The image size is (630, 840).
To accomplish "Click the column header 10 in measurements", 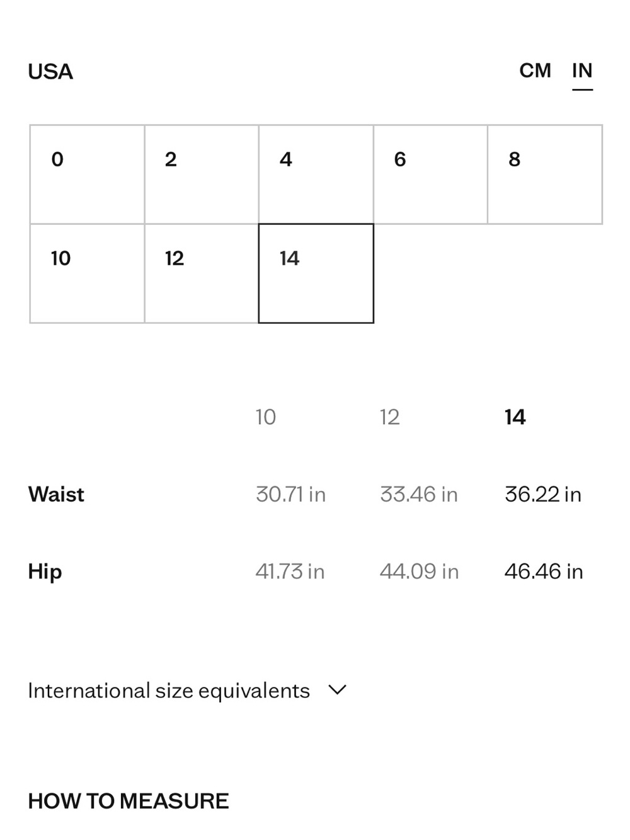I will [x=266, y=417].
